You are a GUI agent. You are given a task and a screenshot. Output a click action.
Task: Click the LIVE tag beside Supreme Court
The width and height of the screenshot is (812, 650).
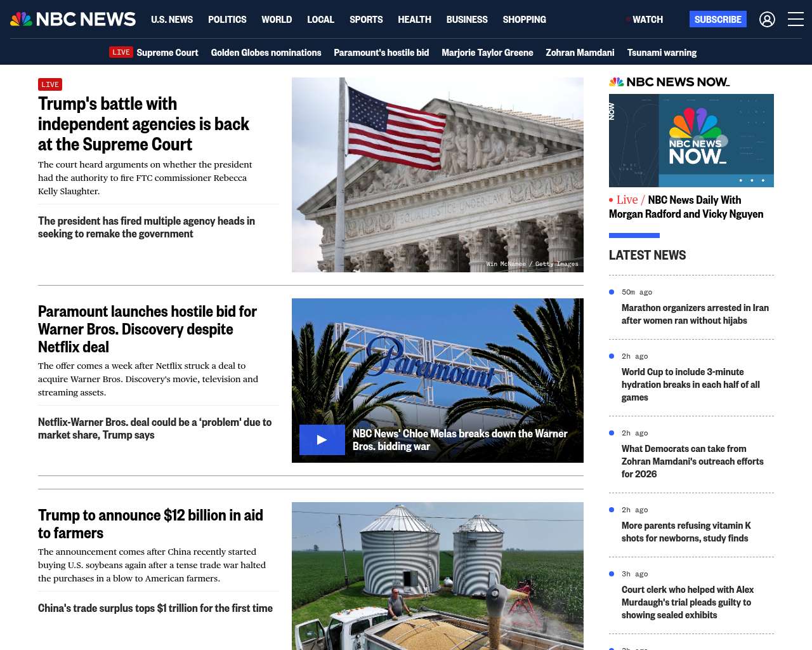(121, 53)
